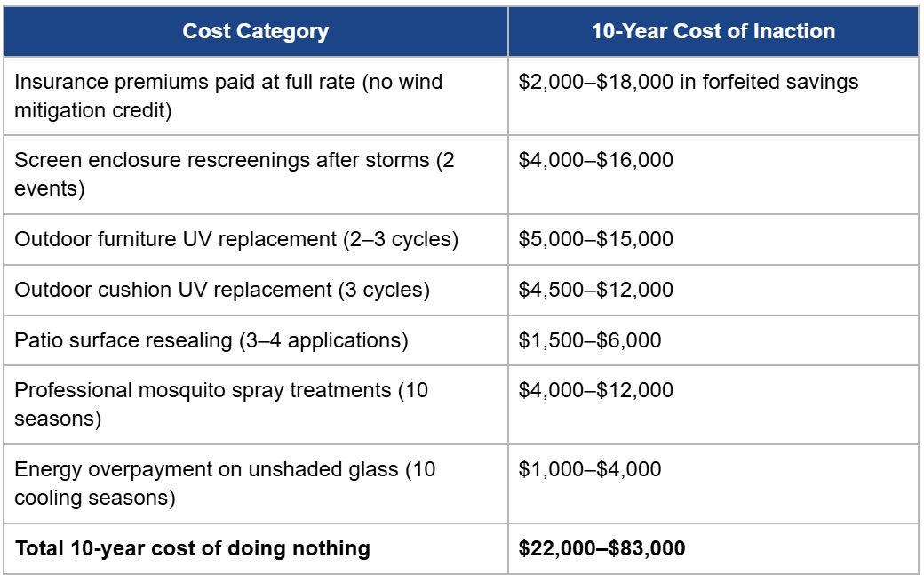The image size is (924, 575).
Task: Select the $4,500–$12,000 cushion cost cell
Action: [x=713, y=290]
